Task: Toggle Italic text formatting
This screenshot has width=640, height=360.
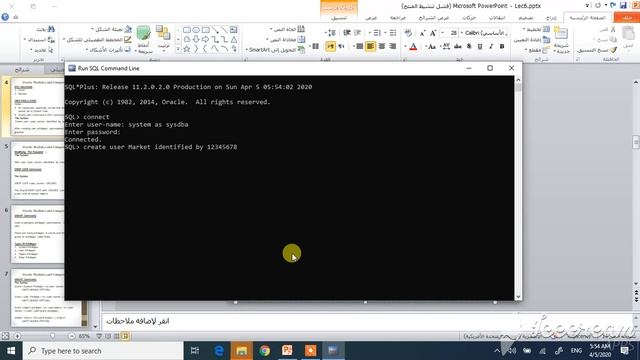Action: point(491,47)
